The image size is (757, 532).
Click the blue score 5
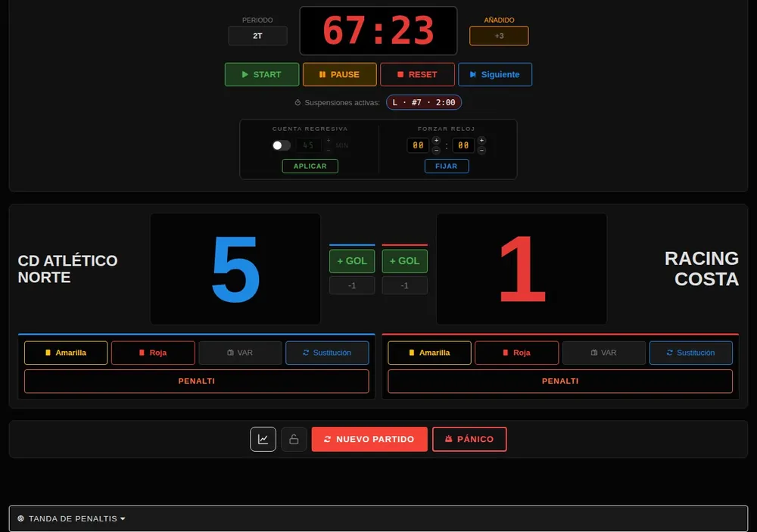(235, 269)
